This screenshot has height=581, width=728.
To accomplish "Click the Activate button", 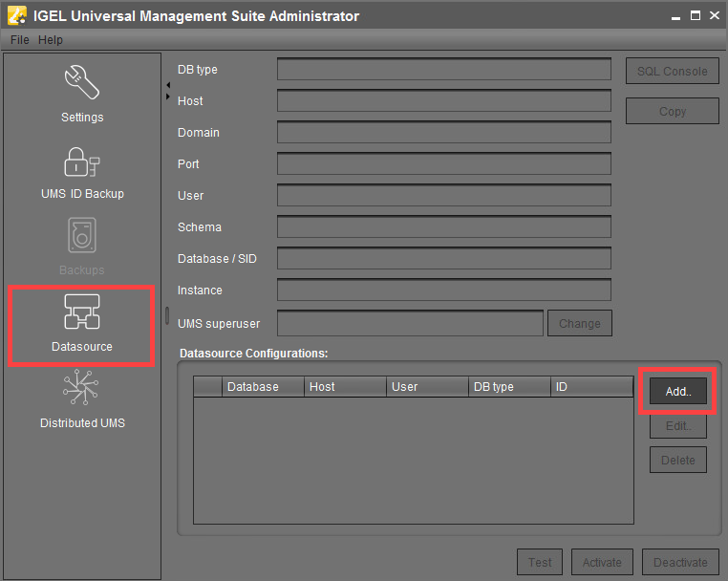I will [602, 562].
